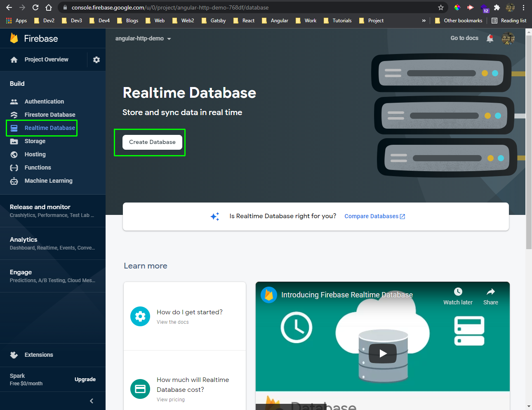Click Upgrade plan button
The image size is (532, 410).
[85, 379]
